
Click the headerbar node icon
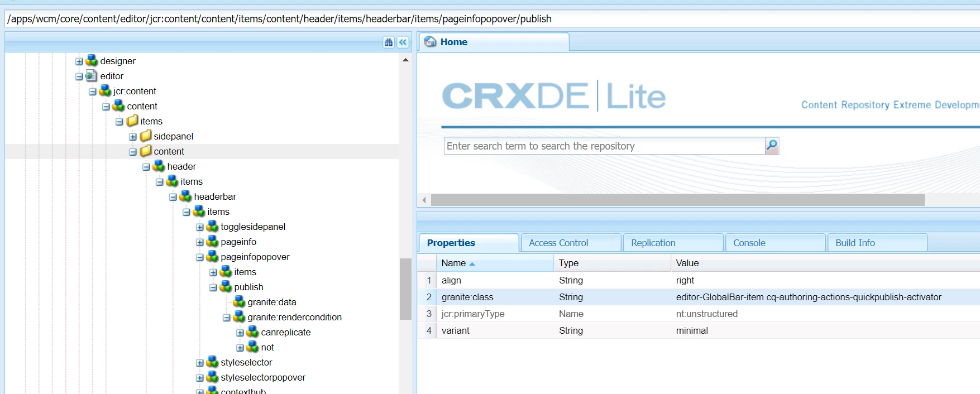(x=186, y=196)
